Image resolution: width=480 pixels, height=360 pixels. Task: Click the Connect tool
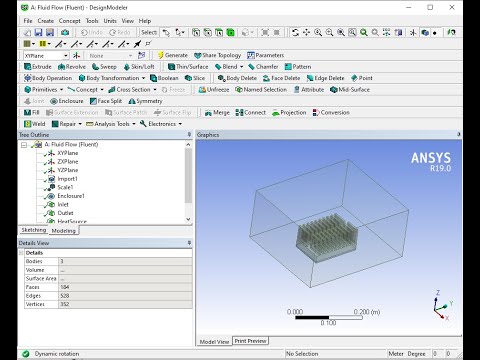(251, 113)
